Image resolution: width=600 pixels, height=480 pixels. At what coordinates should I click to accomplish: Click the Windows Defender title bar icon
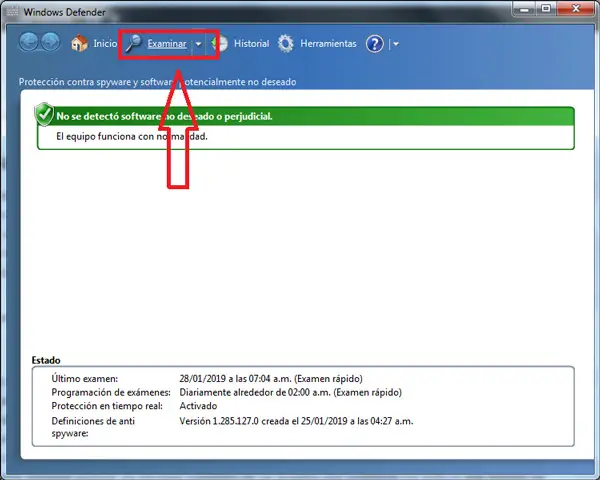coord(12,12)
